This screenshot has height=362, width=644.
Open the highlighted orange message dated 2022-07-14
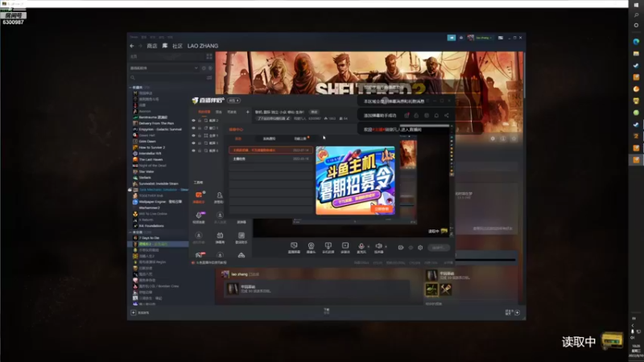coord(270,150)
